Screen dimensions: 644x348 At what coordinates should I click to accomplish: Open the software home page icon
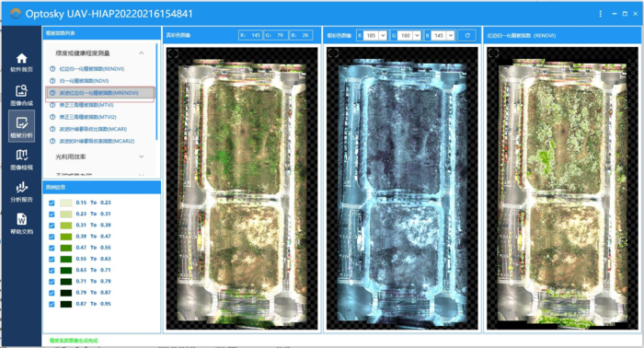(x=21, y=58)
